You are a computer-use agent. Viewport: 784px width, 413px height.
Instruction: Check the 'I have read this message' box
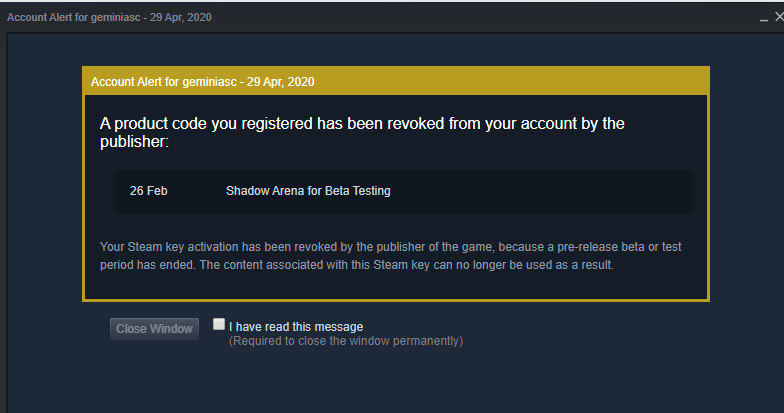pyautogui.click(x=219, y=325)
